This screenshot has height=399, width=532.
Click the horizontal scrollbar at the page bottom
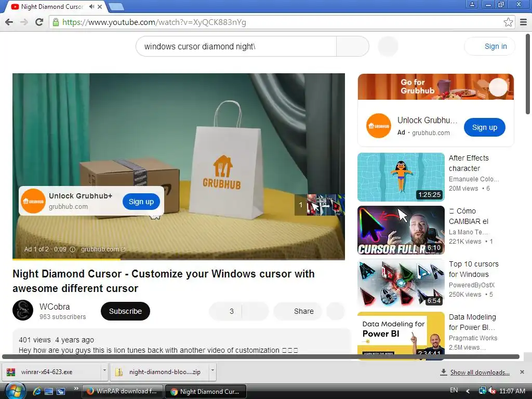(261, 356)
